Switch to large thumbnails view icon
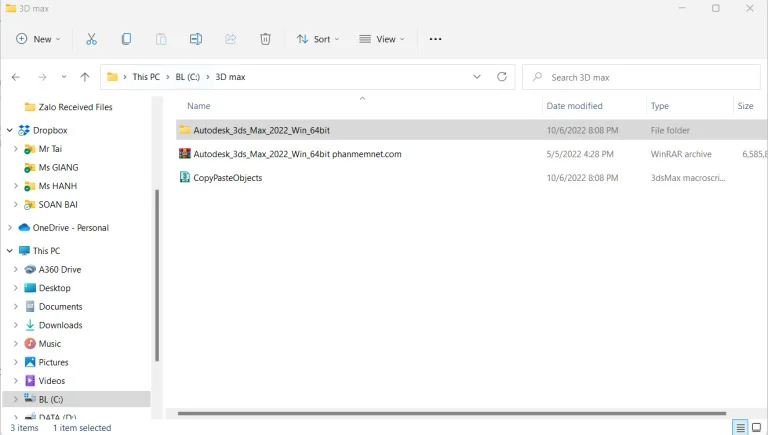This screenshot has height=435, width=768. tap(756, 427)
